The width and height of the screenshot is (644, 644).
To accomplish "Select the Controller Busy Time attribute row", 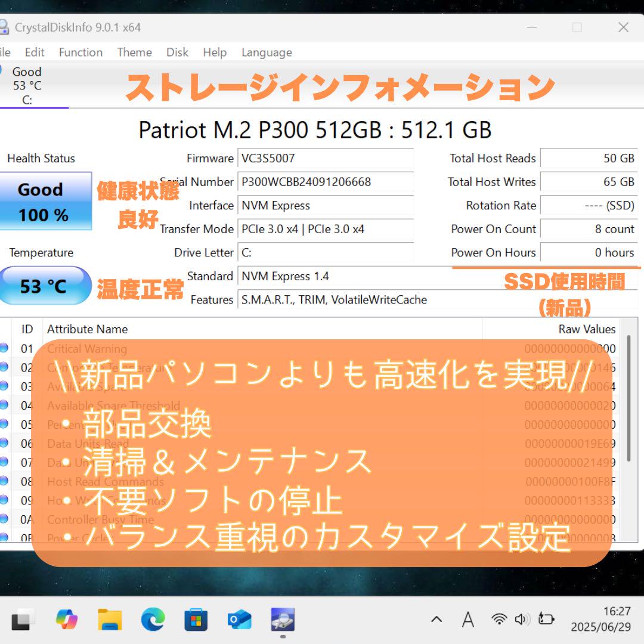I will coord(309,519).
